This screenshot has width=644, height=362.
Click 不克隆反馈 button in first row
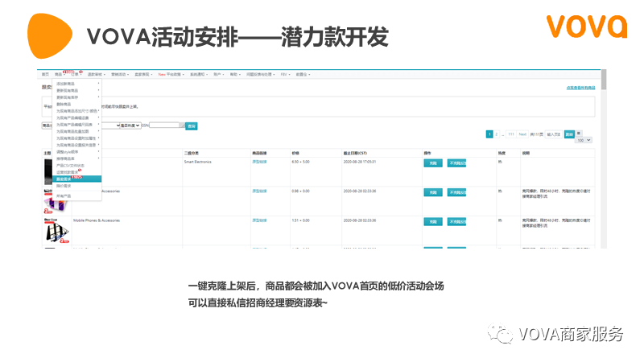(456, 162)
